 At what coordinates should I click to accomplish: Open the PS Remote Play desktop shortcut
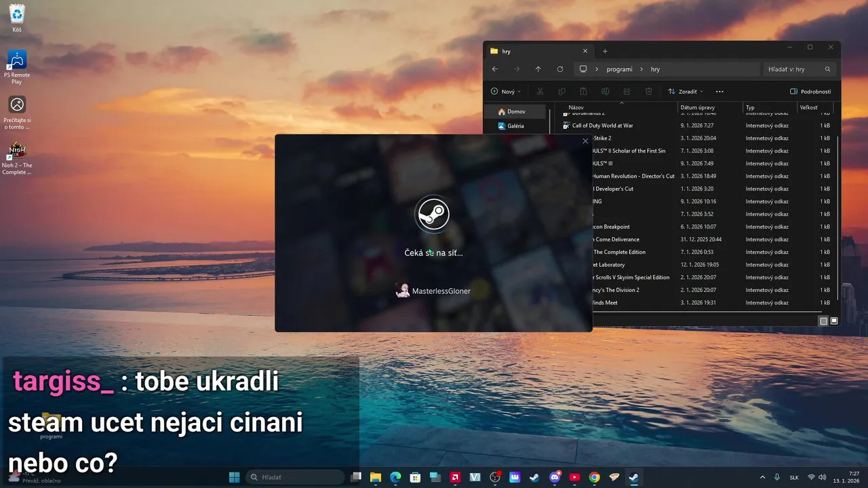[17, 67]
